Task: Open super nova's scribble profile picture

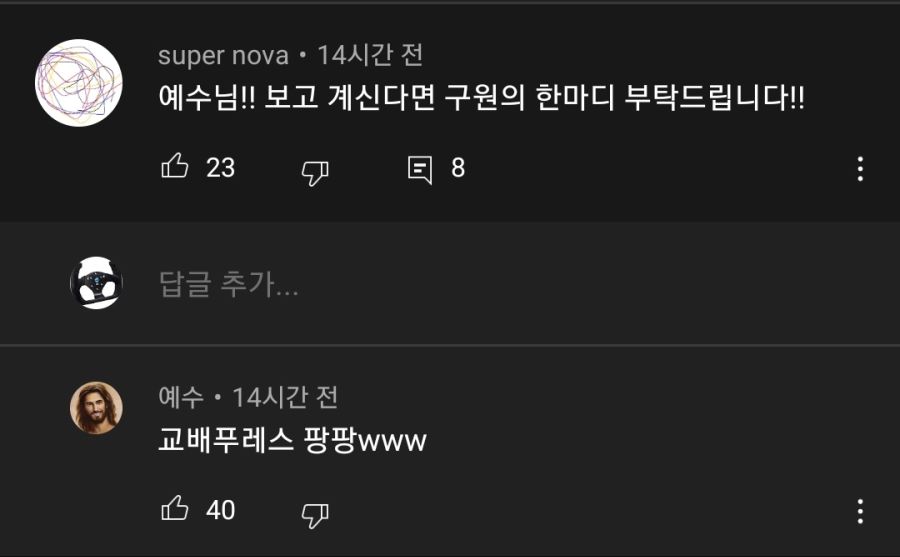Action: pyautogui.click(x=79, y=83)
